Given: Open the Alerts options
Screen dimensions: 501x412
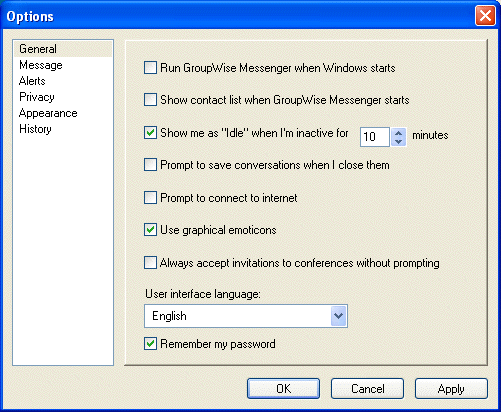Looking at the screenshot, I should [x=63, y=81].
